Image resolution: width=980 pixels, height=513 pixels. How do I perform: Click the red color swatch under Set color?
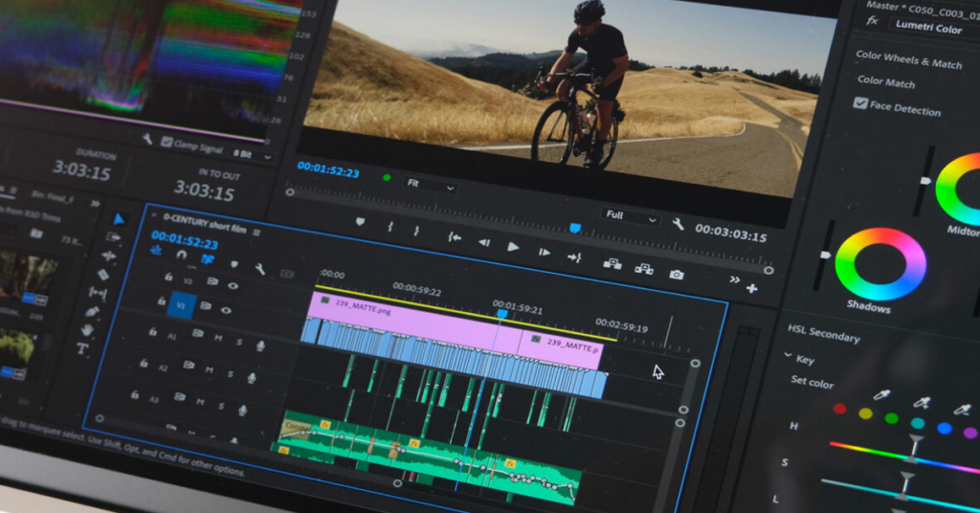point(839,409)
